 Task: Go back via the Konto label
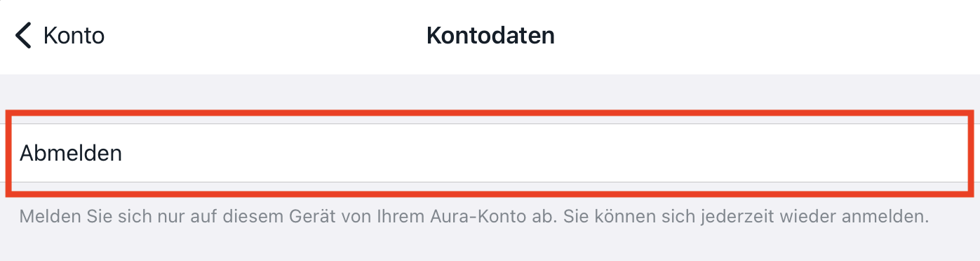(74, 35)
